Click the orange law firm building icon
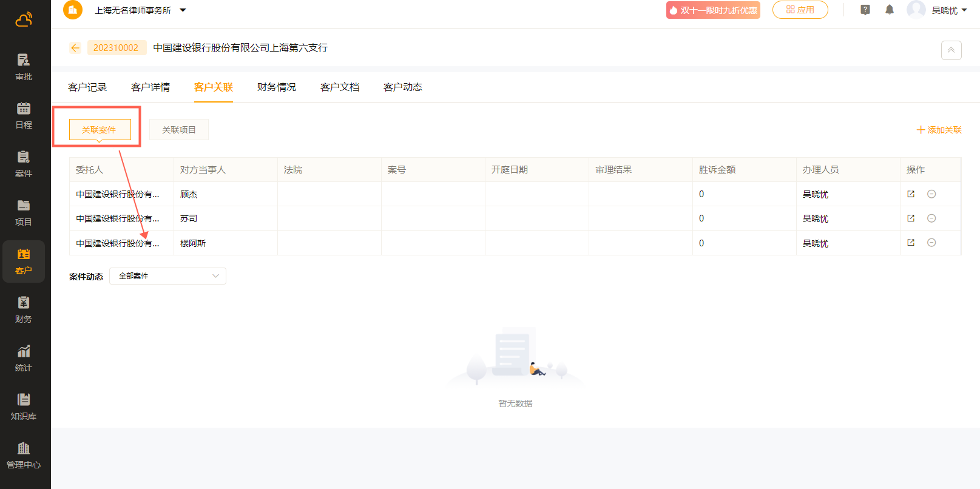This screenshot has width=980, height=489. pos(73,10)
